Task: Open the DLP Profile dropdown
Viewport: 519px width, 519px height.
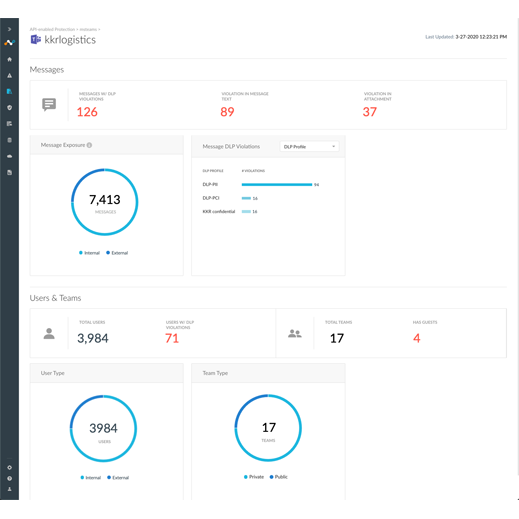Action: [309, 147]
